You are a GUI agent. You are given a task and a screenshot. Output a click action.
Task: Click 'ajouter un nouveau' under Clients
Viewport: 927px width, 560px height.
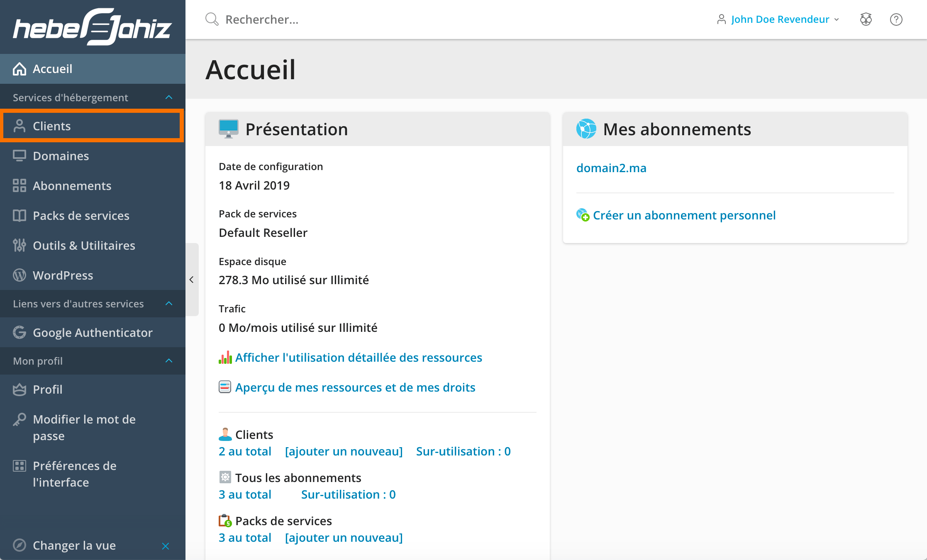[x=344, y=451]
